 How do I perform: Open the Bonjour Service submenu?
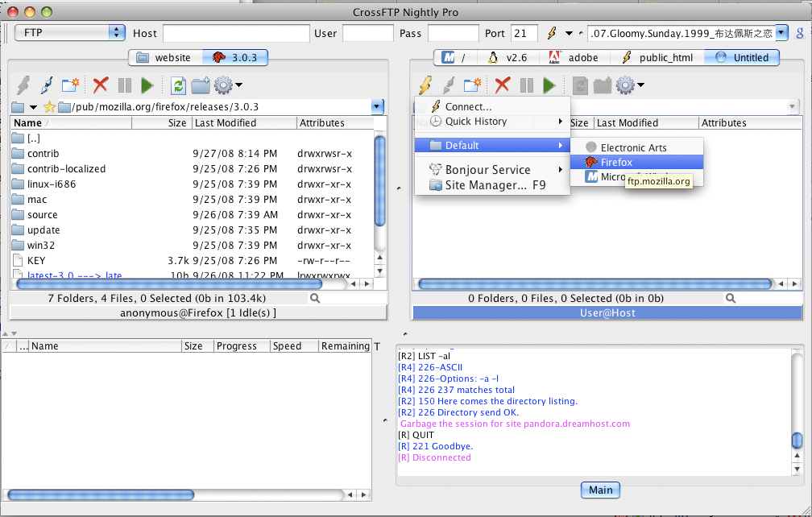tap(492, 170)
